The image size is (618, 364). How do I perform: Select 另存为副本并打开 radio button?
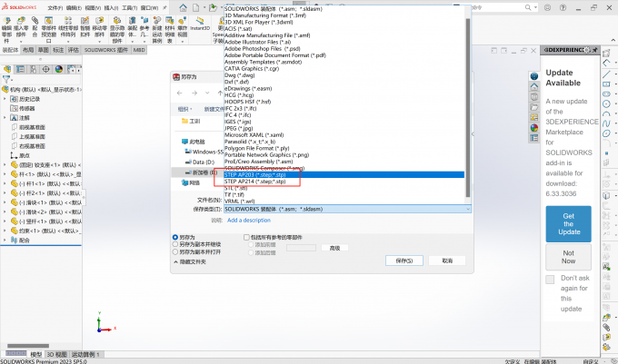click(x=175, y=251)
